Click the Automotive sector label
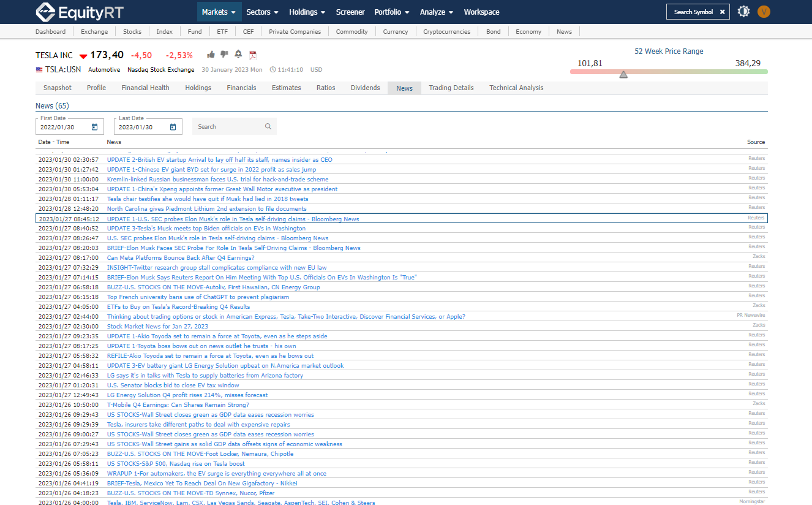The image size is (812, 505). tap(104, 70)
